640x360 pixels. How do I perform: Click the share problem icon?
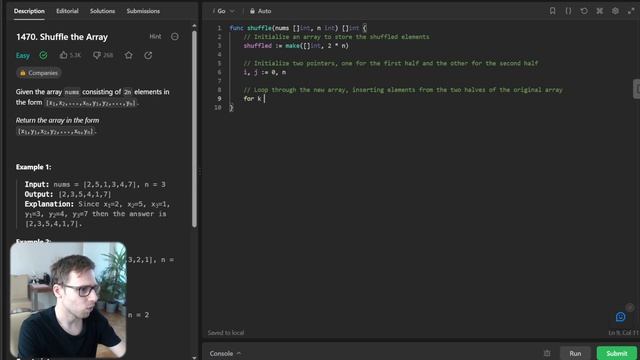click(148, 55)
